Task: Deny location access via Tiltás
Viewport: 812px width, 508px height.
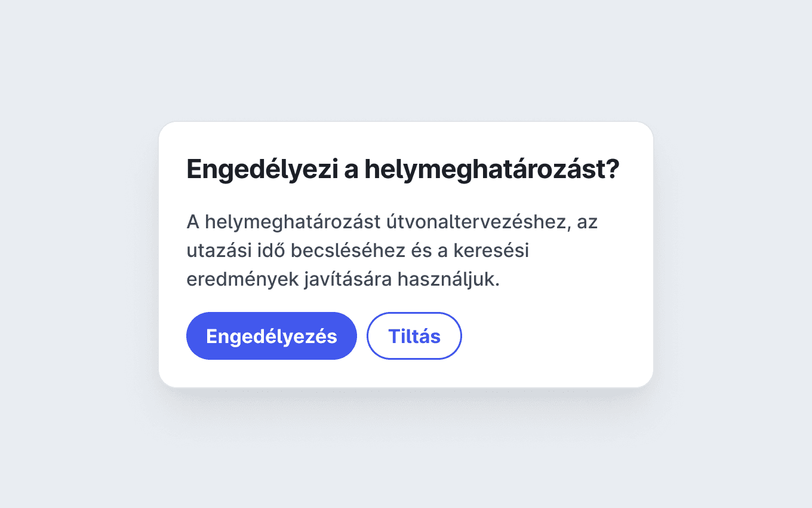Action: pyautogui.click(x=414, y=336)
